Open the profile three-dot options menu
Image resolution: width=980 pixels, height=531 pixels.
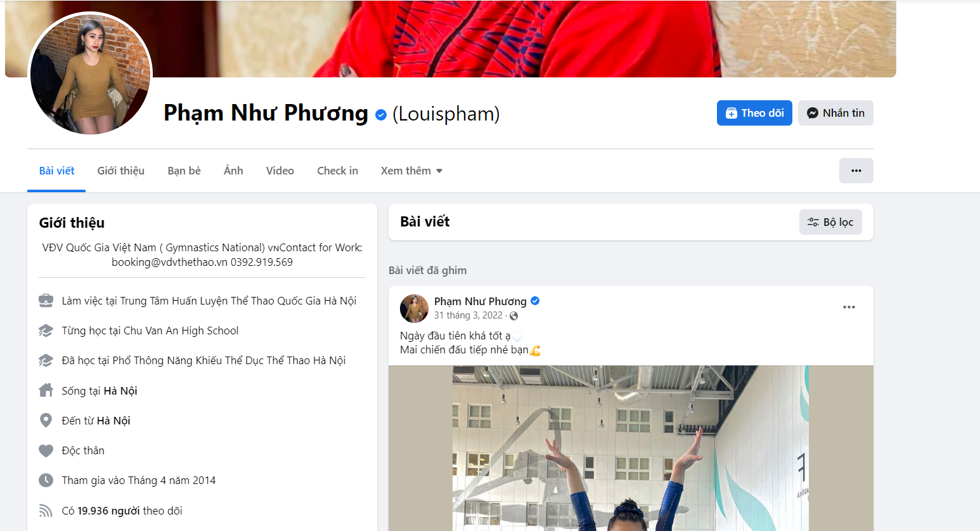[x=856, y=171]
